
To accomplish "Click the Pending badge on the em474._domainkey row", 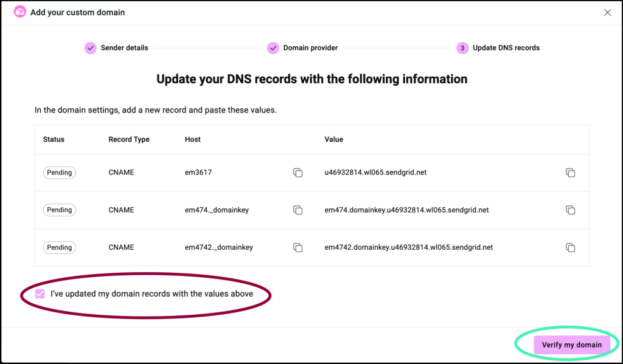I will tap(59, 210).
